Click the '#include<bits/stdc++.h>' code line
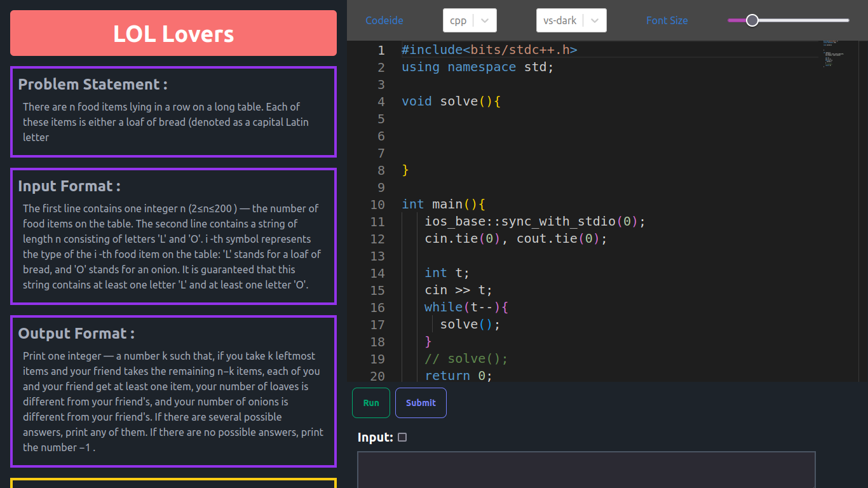 tap(489, 50)
